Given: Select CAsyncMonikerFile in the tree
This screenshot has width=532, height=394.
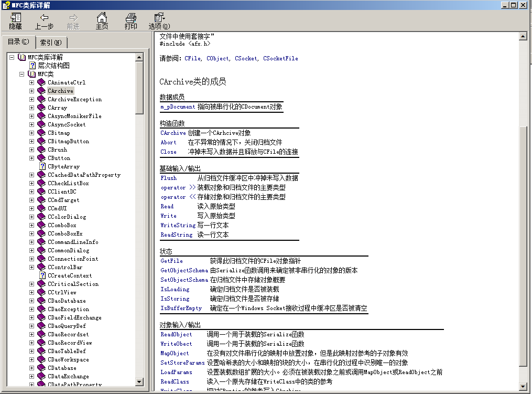Looking at the screenshot, I should click(74, 116).
